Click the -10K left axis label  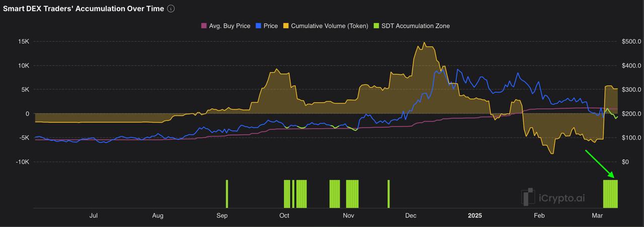(x=22, y=162)
